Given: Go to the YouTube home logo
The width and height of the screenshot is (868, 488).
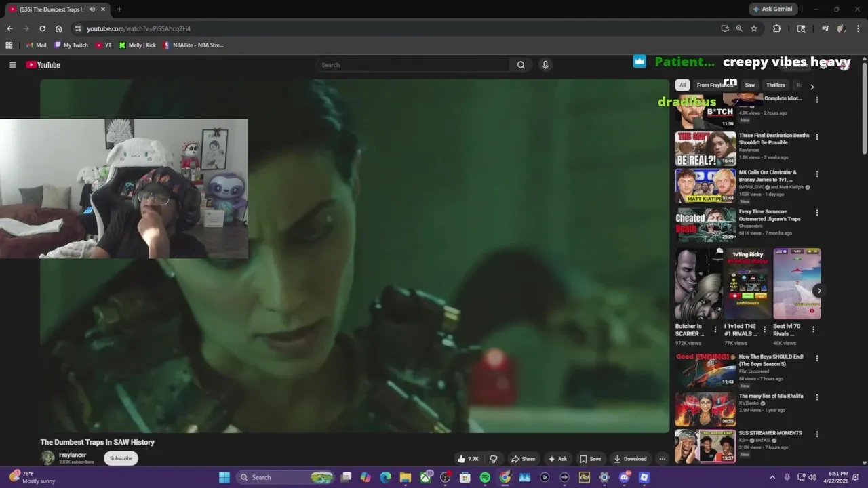Looking at the screenshot, I should 43,65.
